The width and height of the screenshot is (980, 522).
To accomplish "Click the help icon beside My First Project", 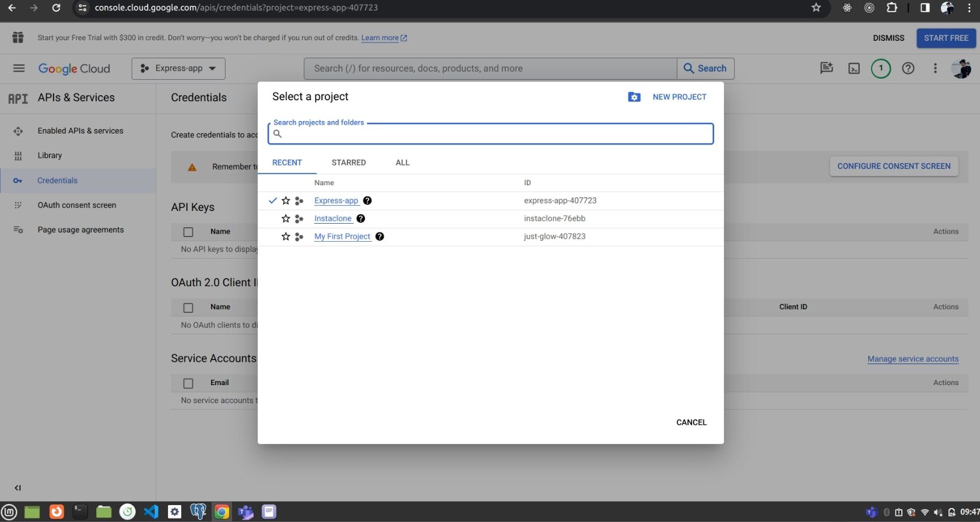I will (x=380, y=237).
